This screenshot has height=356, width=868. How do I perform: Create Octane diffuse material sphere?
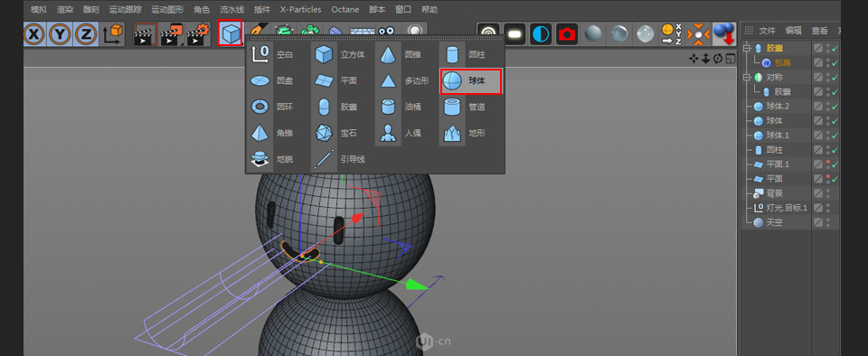593,34
